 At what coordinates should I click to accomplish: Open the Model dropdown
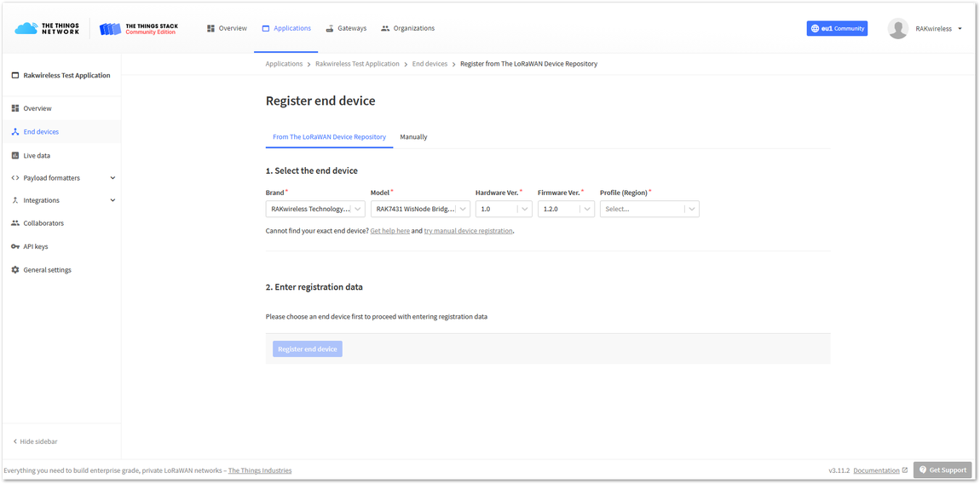pos(420,209)
